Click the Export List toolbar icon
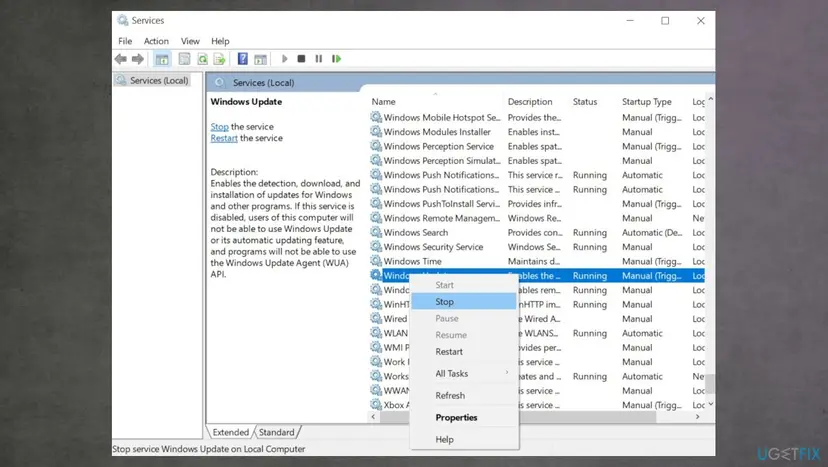The height and width of the screenshot is (467, 828). pos(220,59)
